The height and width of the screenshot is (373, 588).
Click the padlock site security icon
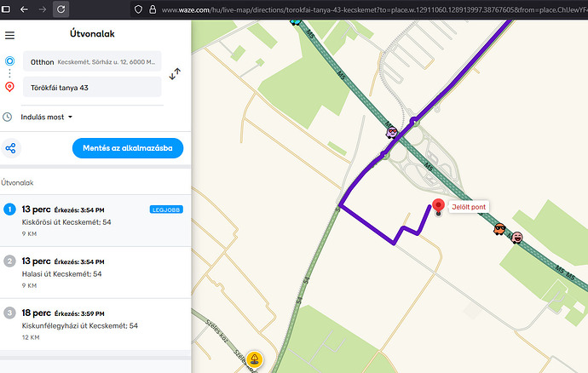tap(153, 9)
